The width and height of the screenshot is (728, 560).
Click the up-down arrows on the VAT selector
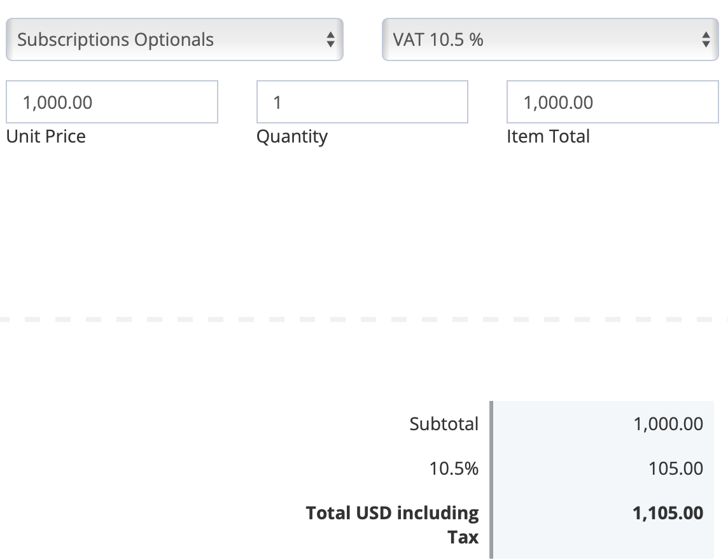(x=706, y=39)
